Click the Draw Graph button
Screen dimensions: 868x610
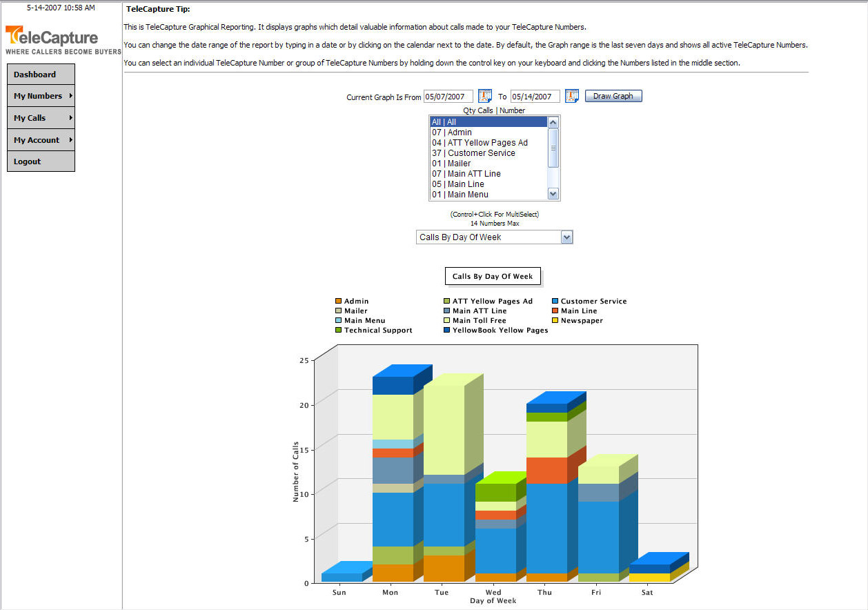click(613, 96)
